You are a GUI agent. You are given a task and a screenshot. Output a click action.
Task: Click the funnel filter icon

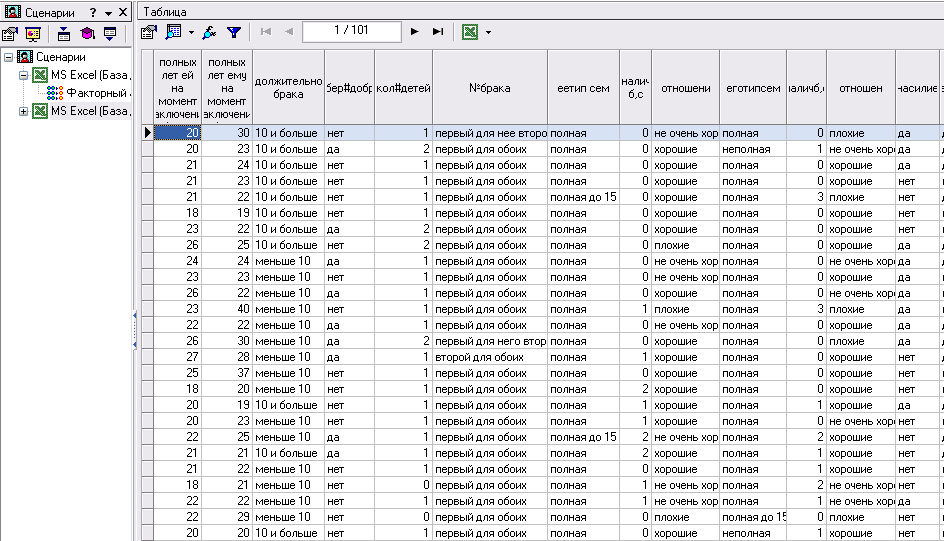click(x=234, y=32)
